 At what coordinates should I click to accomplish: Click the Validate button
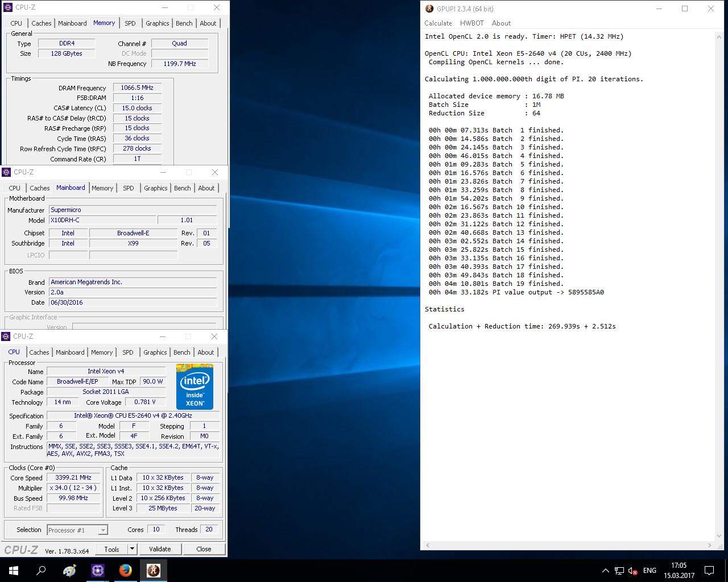pyautogui.click(x=160, y=549)
